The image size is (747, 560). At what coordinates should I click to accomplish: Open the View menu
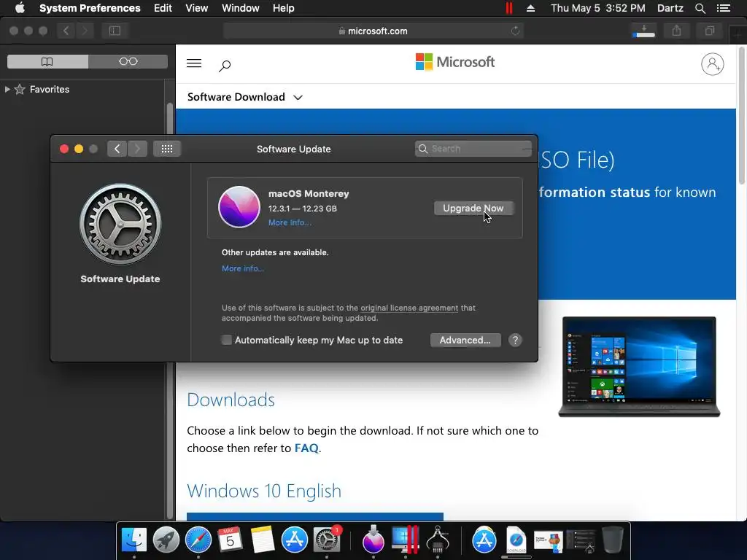[x=197, y=8]
